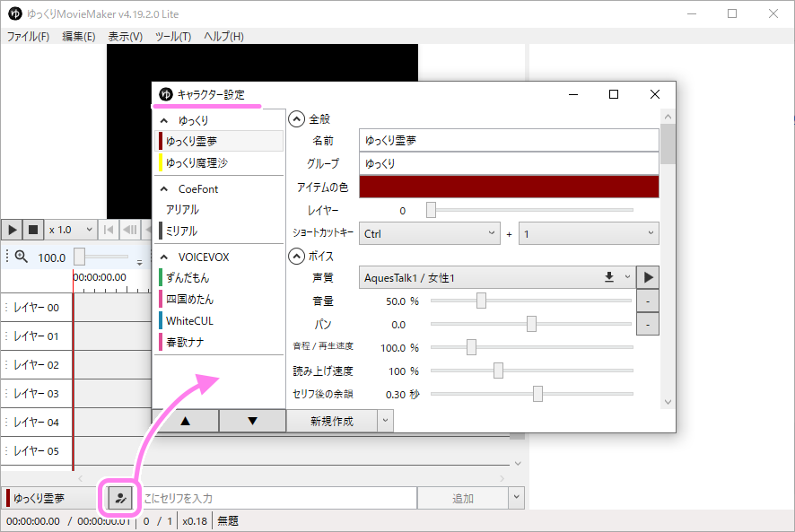Select 四国めたん character
The image size is (795, 532).
pos(219,300)
